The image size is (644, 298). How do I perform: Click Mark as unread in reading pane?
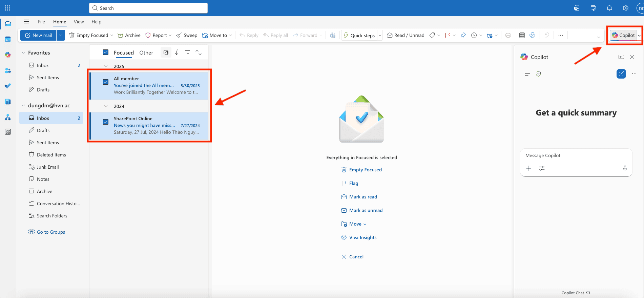[x=362, y=210]
